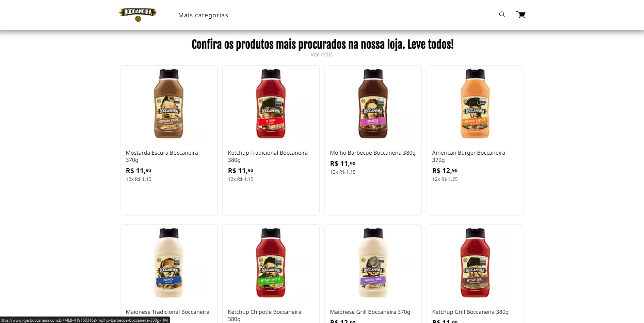Open Ketchup Tradicional bottle image
Viewport: 644px width, 323px height.
click(x=271, y=104)
